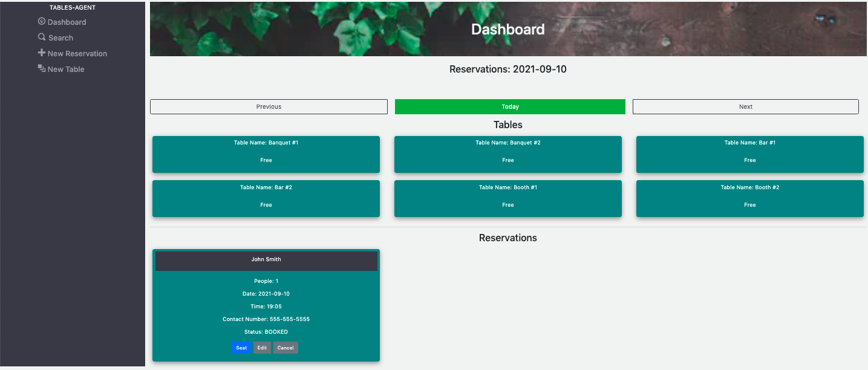Edit John Smith's reservation
The width and height of the screenshot is (868, 370).
pos(262,348)
